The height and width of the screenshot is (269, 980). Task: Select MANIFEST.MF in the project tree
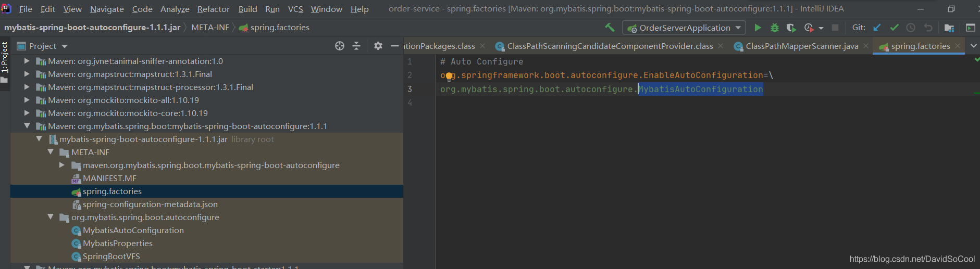(x=109, y=178)
